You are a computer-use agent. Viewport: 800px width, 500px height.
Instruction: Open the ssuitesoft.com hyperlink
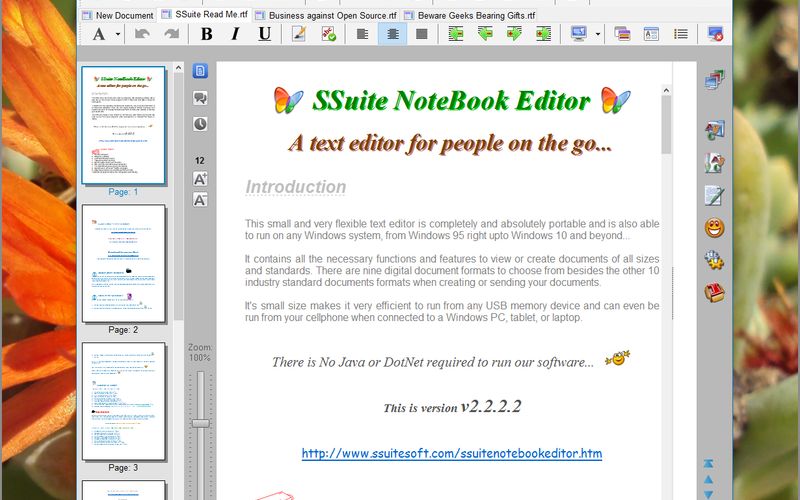coord(452,454)
